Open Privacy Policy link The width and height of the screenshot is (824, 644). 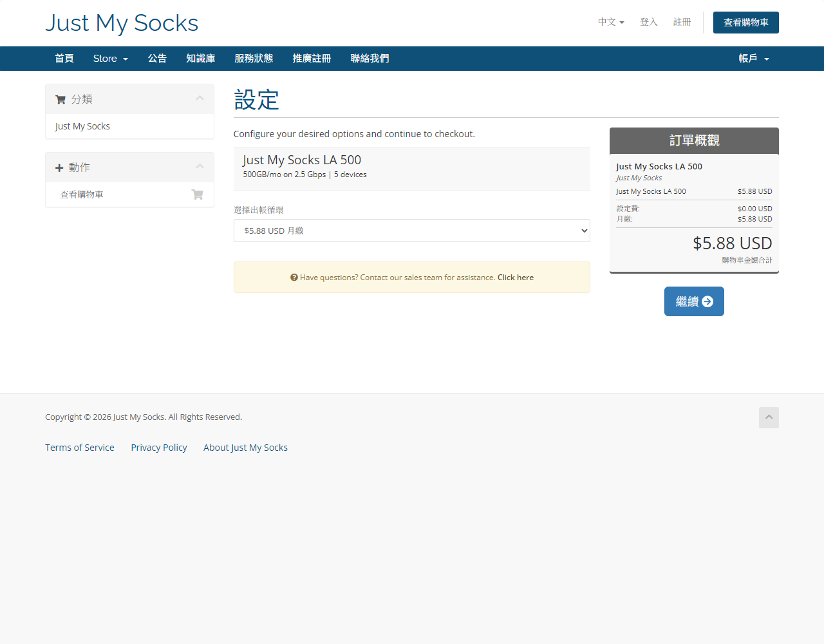tap(159, 448)
